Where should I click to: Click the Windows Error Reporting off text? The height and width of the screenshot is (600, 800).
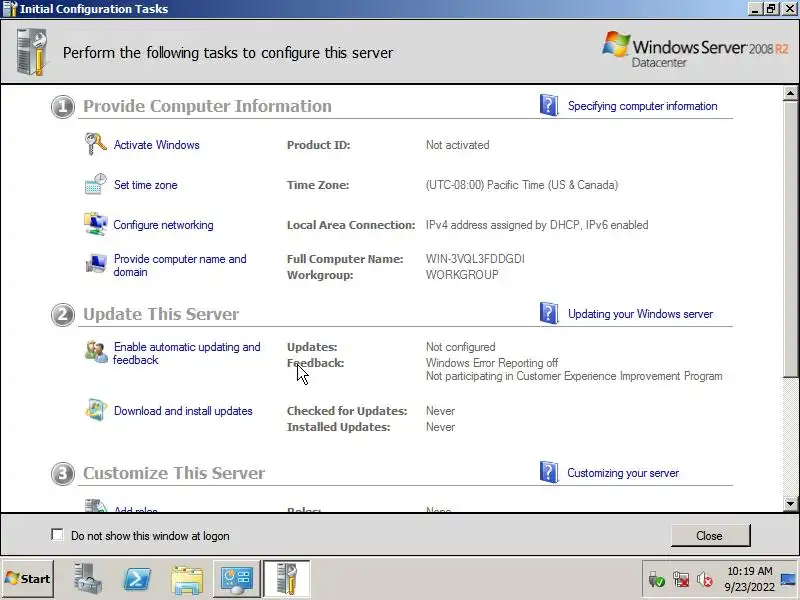click(x=492, y=363)
